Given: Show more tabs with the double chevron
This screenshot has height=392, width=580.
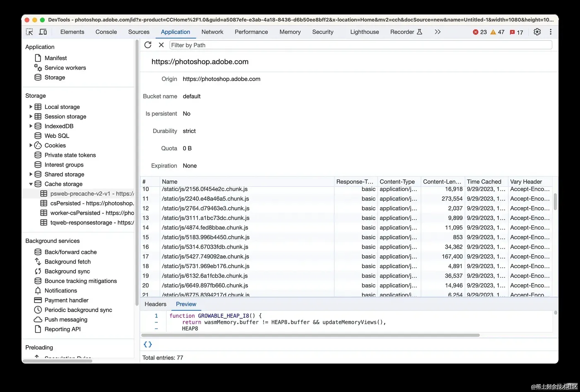Looking at the screenshot, I should 437,32.
